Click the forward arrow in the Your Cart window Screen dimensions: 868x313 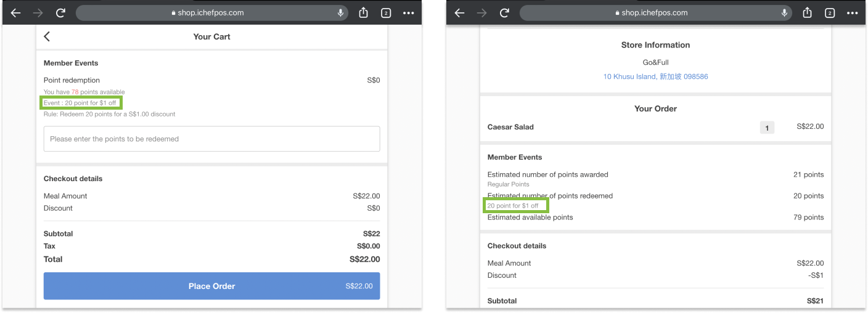click(38, 13)
